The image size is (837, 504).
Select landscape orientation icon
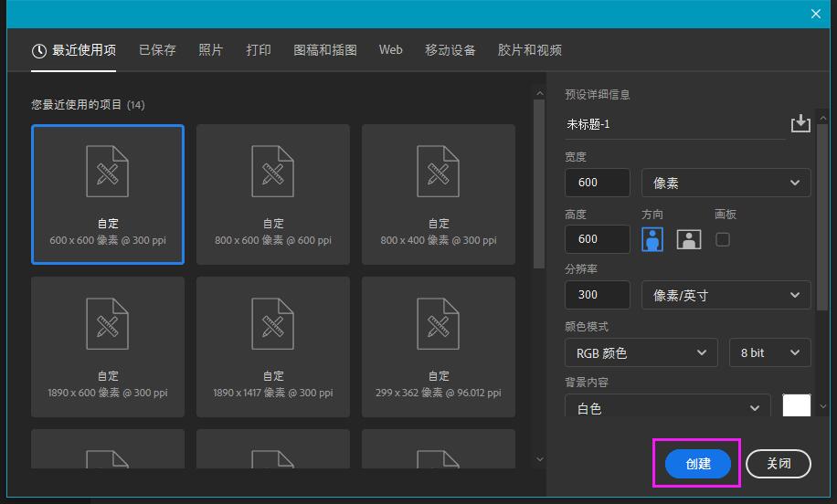coord(689,239)
